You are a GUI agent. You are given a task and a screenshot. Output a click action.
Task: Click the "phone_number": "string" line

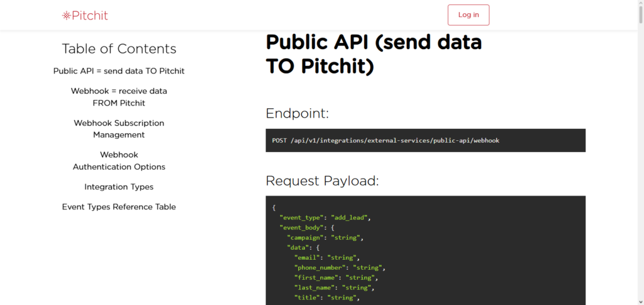pyautogui.click(x=340, y=268)
